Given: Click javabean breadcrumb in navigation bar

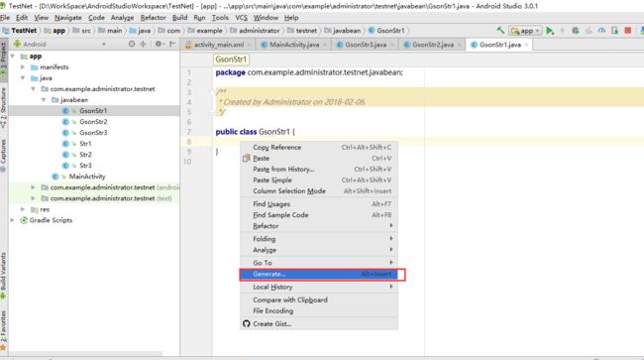Looking at the screenshot, I should tap(342, 31).
